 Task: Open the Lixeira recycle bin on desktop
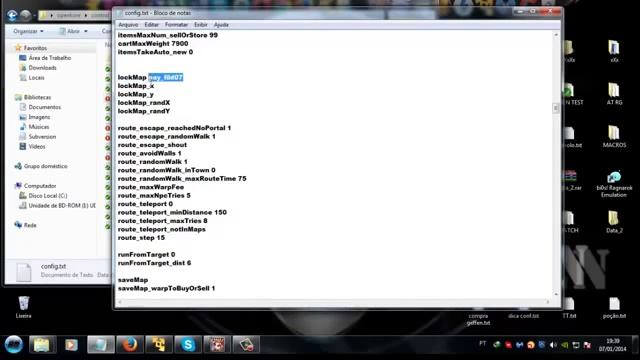(24, 307)
